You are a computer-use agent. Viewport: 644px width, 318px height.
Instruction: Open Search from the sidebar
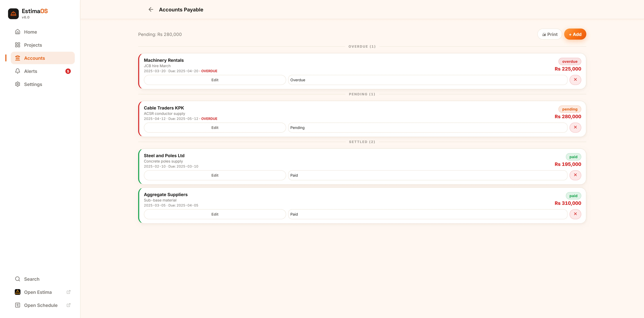tap(43, 279)
